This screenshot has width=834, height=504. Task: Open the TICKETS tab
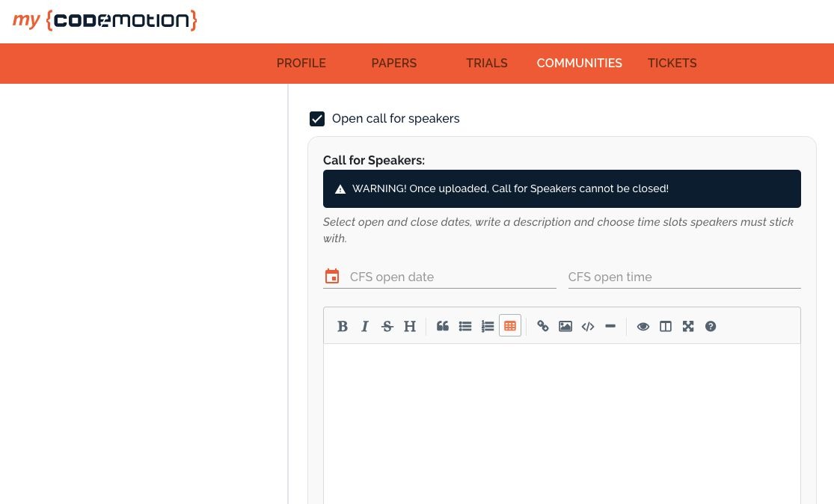point(672,63)
